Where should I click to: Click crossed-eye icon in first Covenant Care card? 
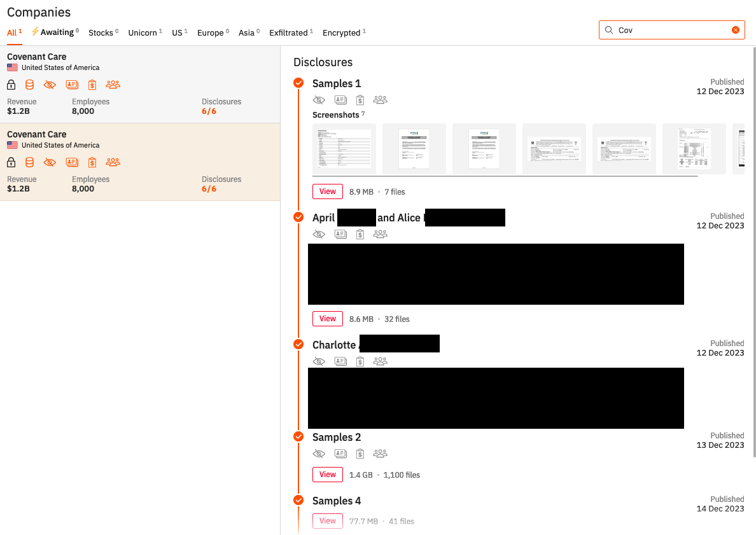click(x=50, y=85)
